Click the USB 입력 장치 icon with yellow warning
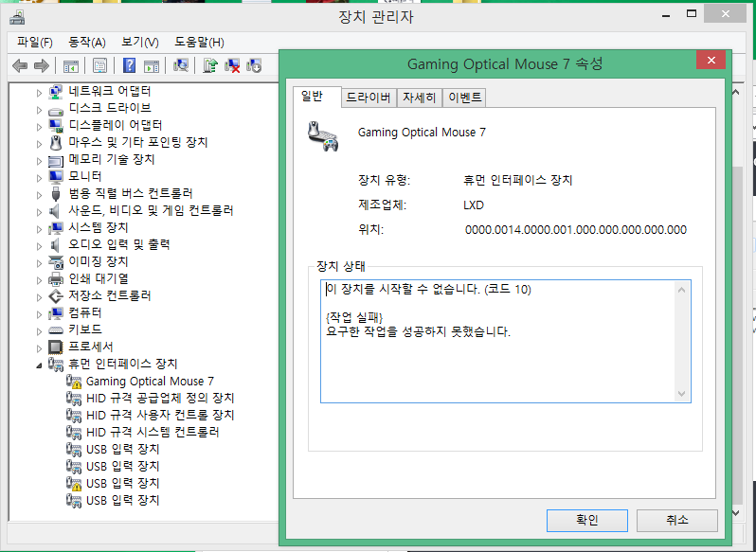This screenshot has width=756, height=552. (74, 484)
